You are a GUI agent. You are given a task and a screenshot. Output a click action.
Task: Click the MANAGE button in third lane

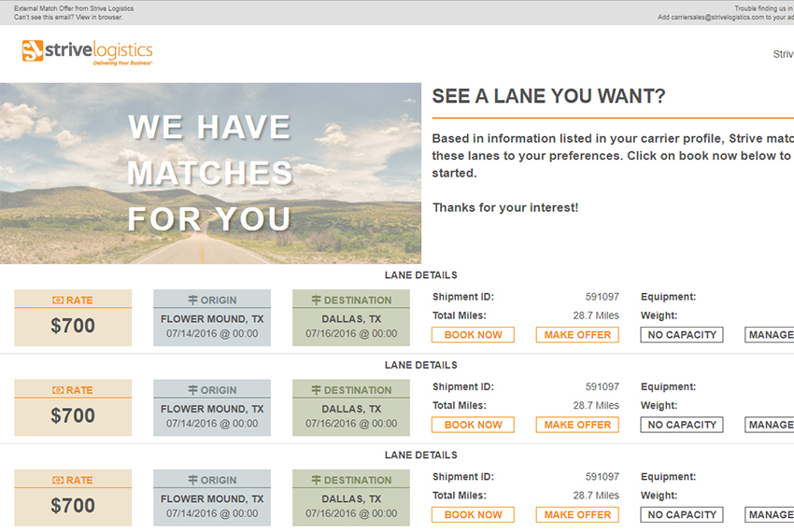[770, 515]
